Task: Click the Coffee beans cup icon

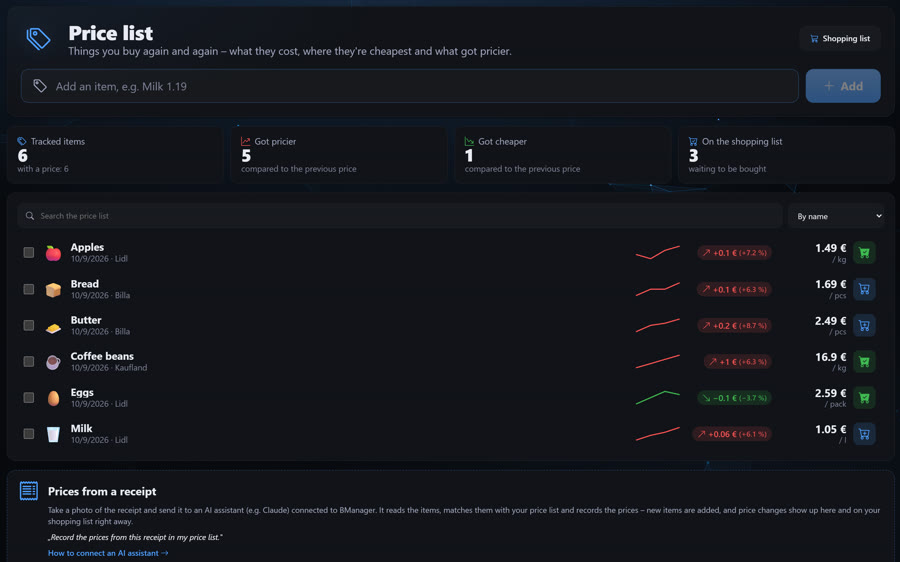Action: [x=53, y=362]
